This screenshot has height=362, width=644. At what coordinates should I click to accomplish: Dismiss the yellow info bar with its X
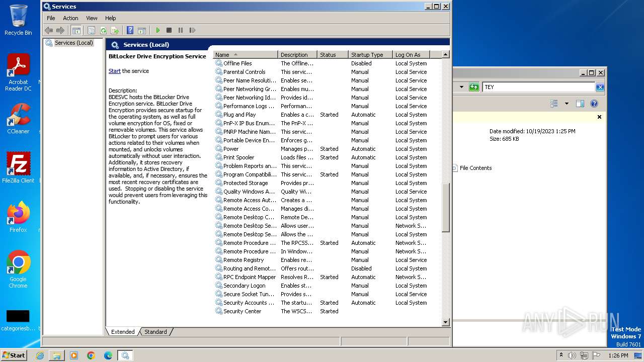(599, 117)
